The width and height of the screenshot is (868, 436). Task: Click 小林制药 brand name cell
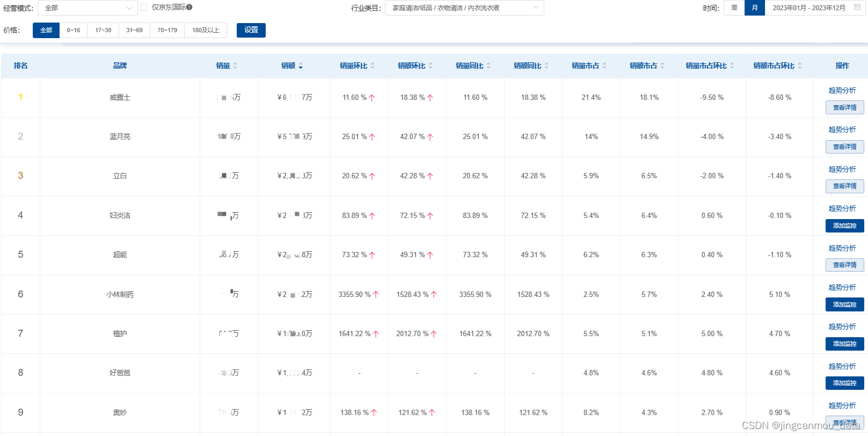pos(120,294)
